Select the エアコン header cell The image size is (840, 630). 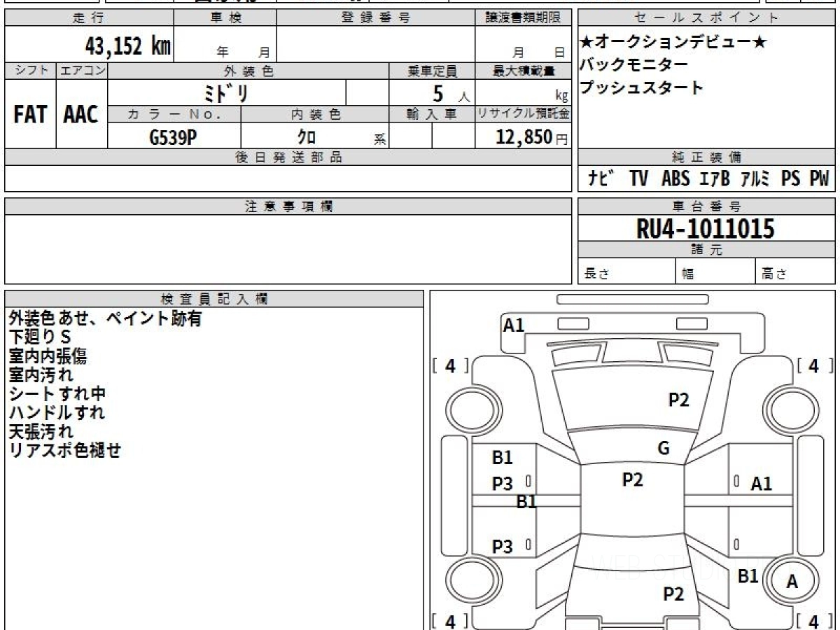click(x=81, y=71)
